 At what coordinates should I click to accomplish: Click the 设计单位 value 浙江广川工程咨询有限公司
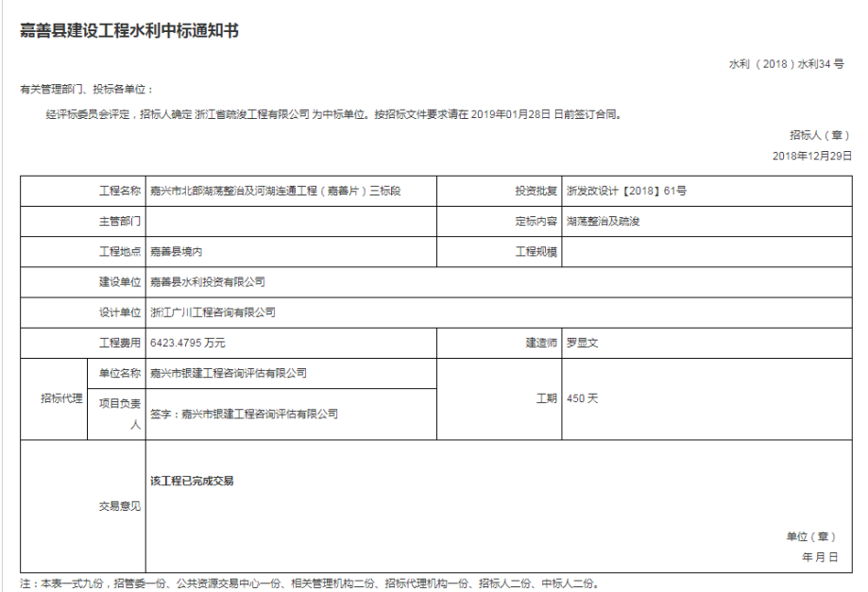click(x=213, y=312)
